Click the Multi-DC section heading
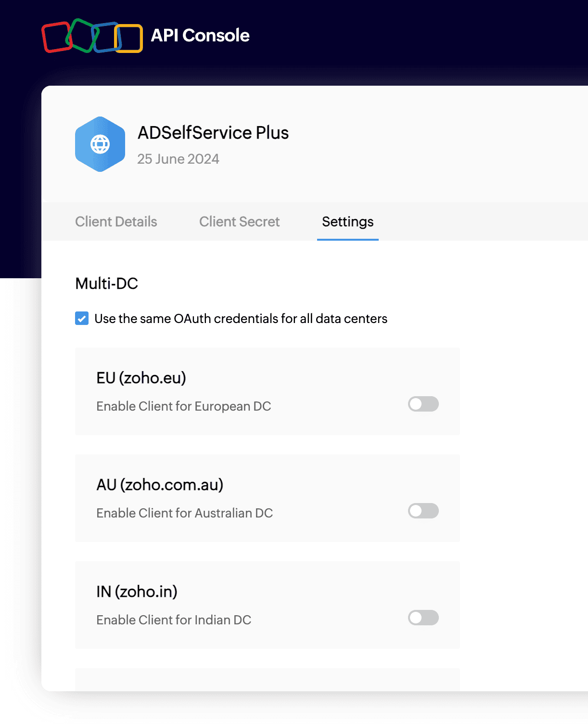 point(106,284)
